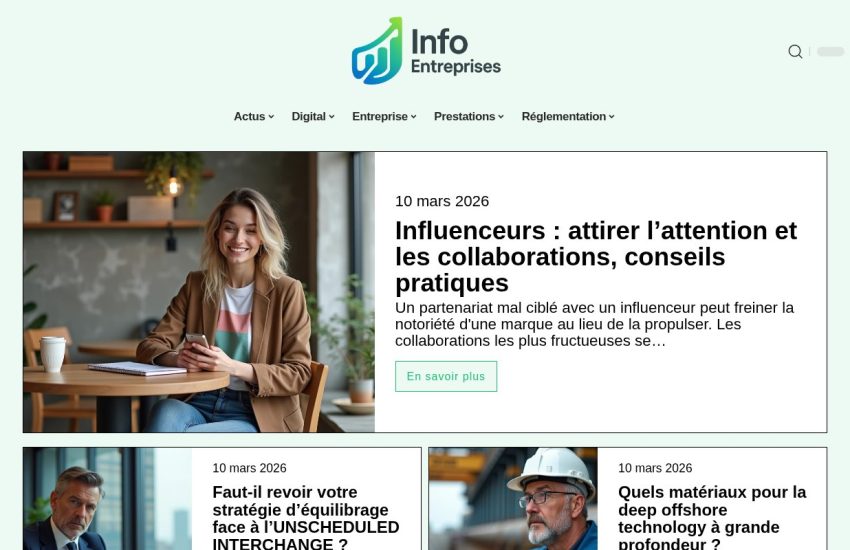Click the featured article date 10 mars 2026
Image resolution: width=850 pixels, height=550 pixels.
[x=442, y=201]
